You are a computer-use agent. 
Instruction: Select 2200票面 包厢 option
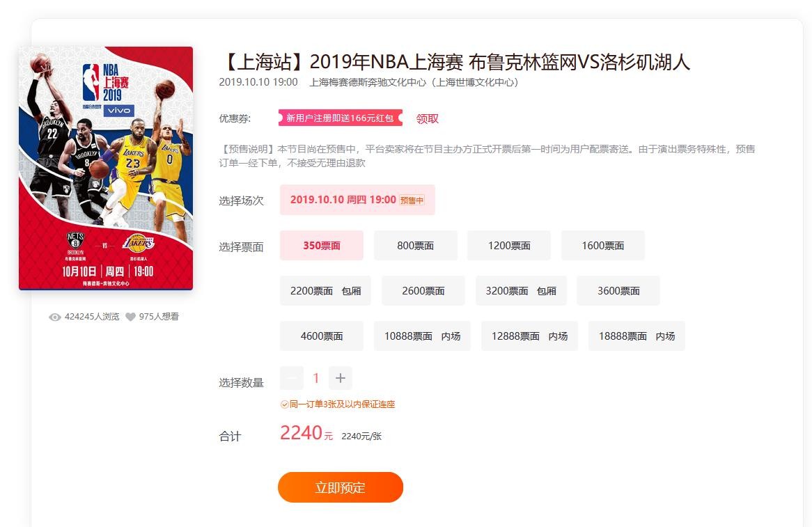point(325,291)
